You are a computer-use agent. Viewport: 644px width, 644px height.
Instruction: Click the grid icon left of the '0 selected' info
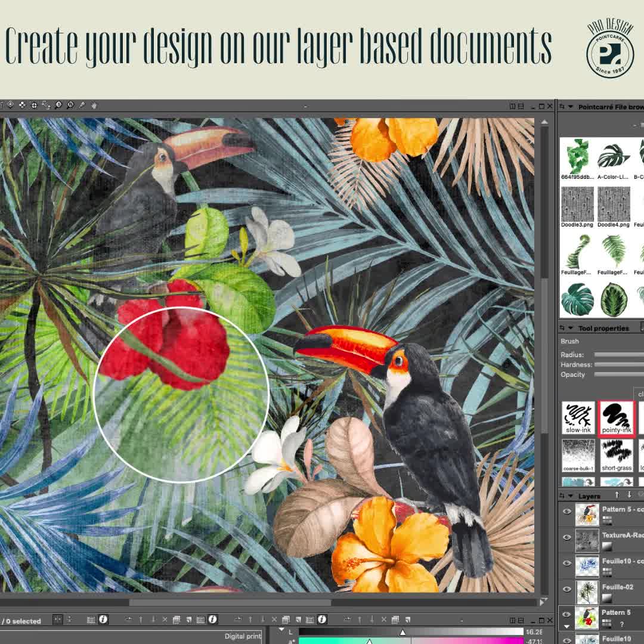57,620
